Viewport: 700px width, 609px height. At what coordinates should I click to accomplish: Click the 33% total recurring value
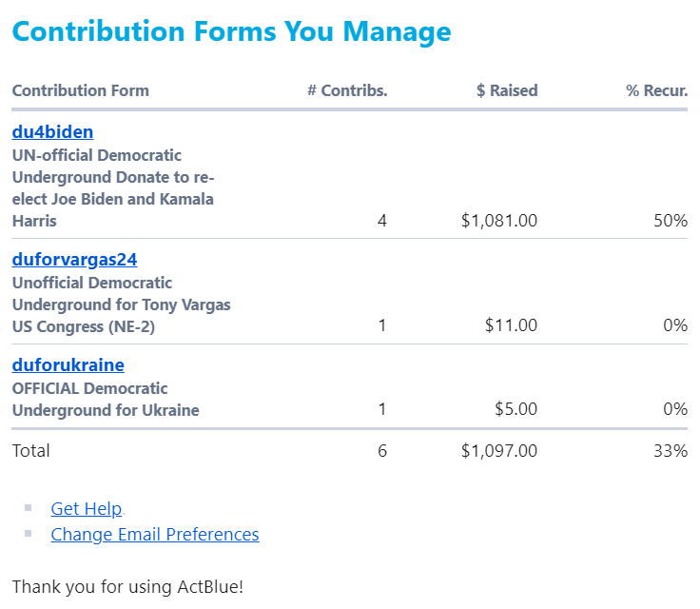[671, 451]
